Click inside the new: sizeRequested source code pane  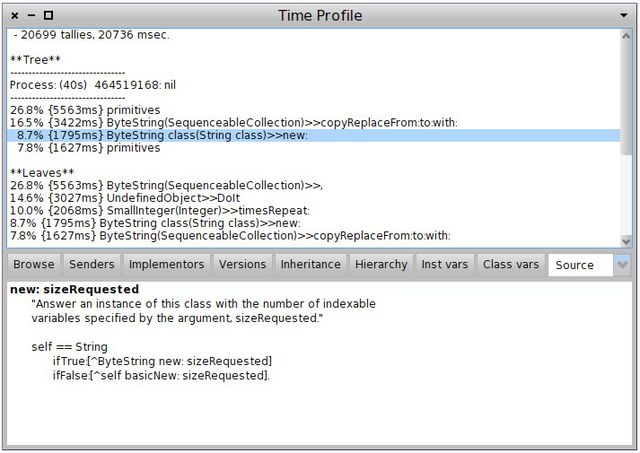[320, 400]
